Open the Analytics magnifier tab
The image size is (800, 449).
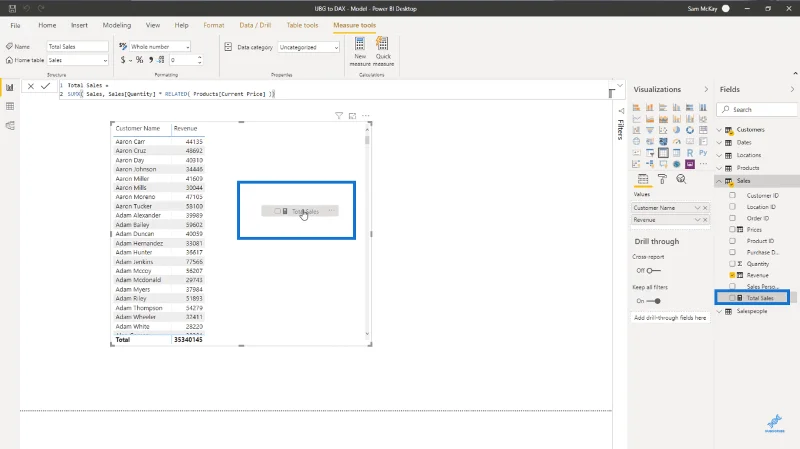click(x=681, y=179)
